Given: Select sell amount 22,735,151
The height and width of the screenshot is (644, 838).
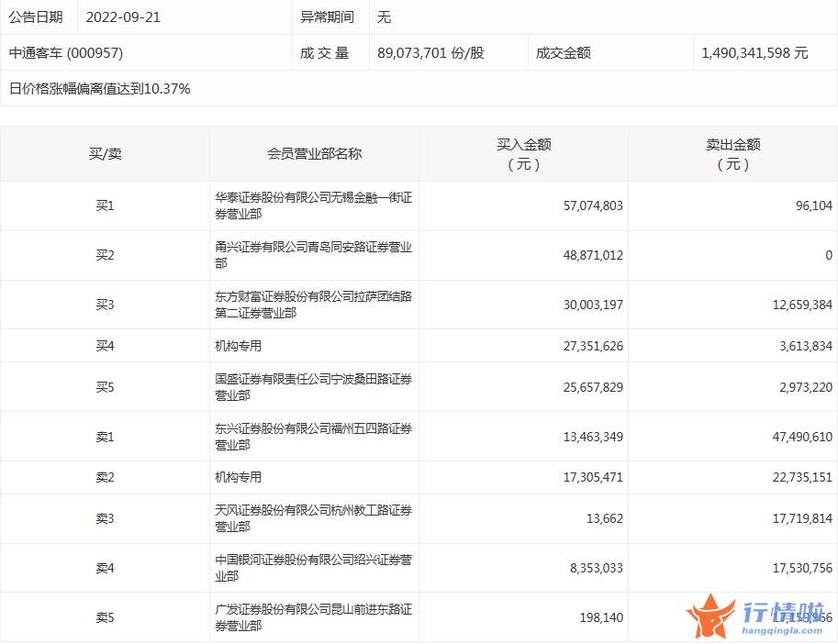Looking at the screenshot, I should pos(803,477).
